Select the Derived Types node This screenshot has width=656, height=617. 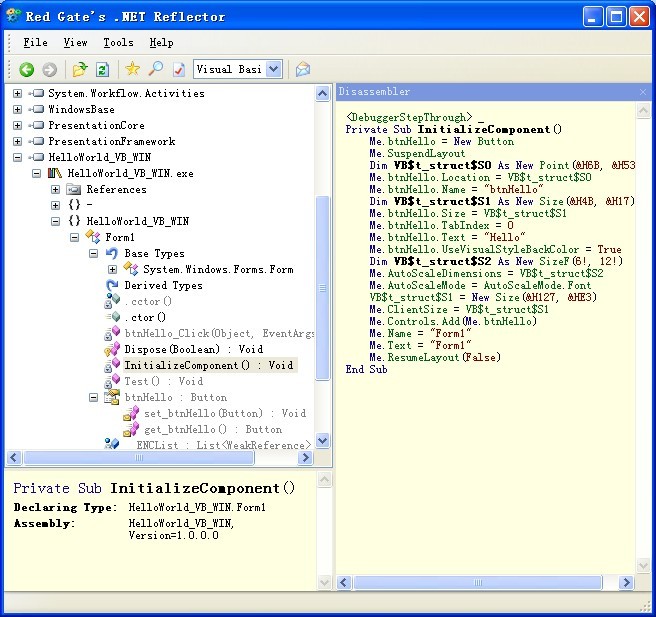pos(163,286)
